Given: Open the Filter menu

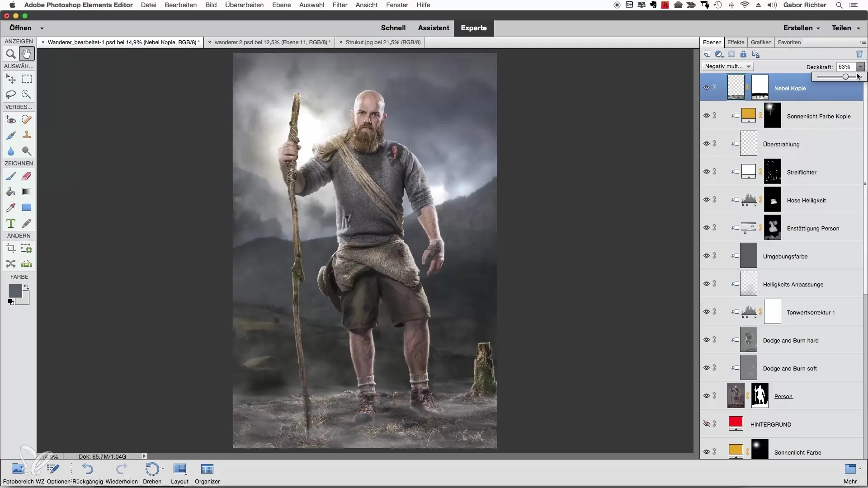Looking at the screenshot, I should point(340,5).
